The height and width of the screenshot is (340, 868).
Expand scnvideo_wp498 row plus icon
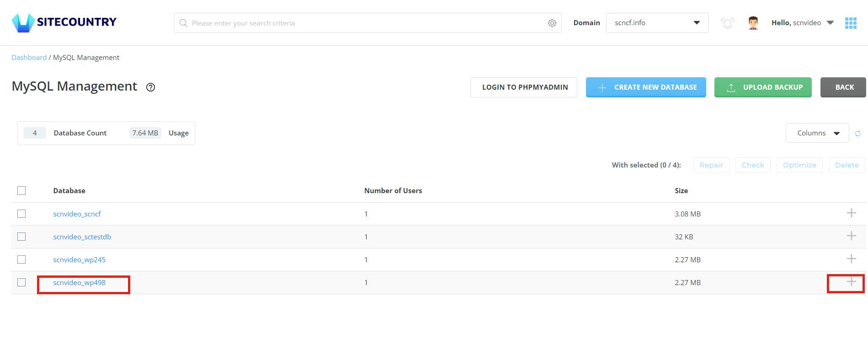851,281
